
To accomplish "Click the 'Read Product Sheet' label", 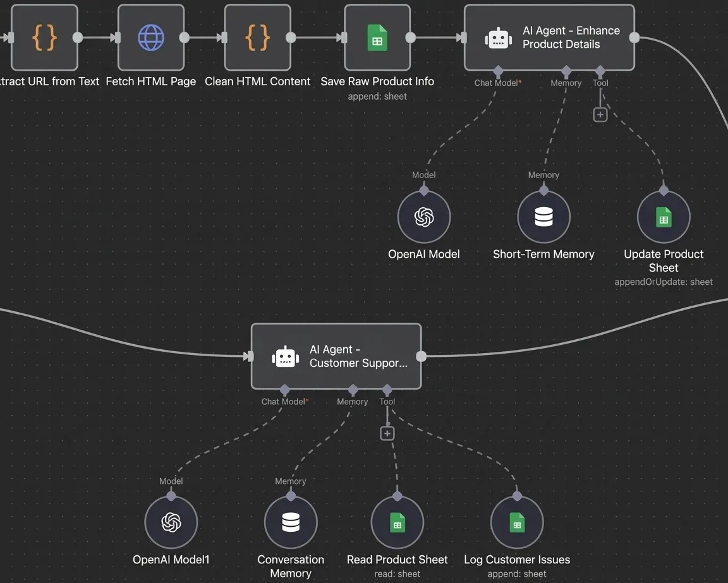I will coord(397,560).
